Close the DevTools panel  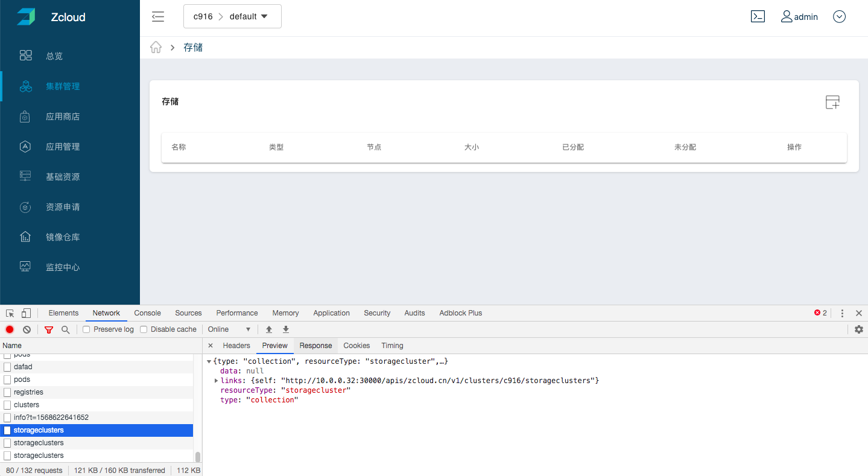pyautogui.click(x=859, y=313)
